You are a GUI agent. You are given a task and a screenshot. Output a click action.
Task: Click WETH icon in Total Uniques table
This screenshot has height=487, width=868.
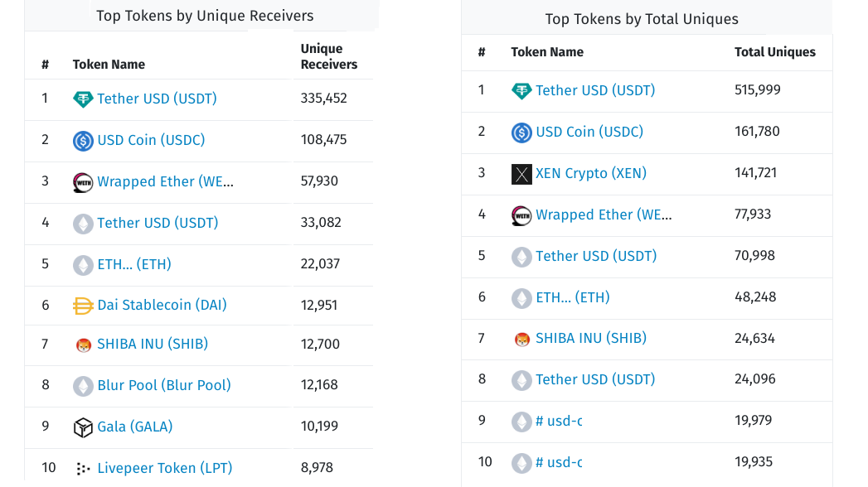tap(521, 215)
